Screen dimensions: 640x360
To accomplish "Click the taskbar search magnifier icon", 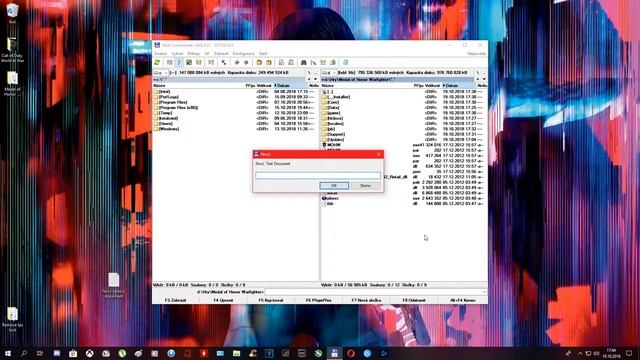I will pyautogui.click(x=24, y=353).
